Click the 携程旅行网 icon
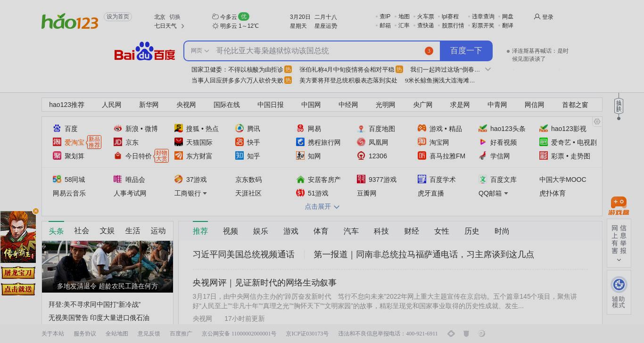 300,142
